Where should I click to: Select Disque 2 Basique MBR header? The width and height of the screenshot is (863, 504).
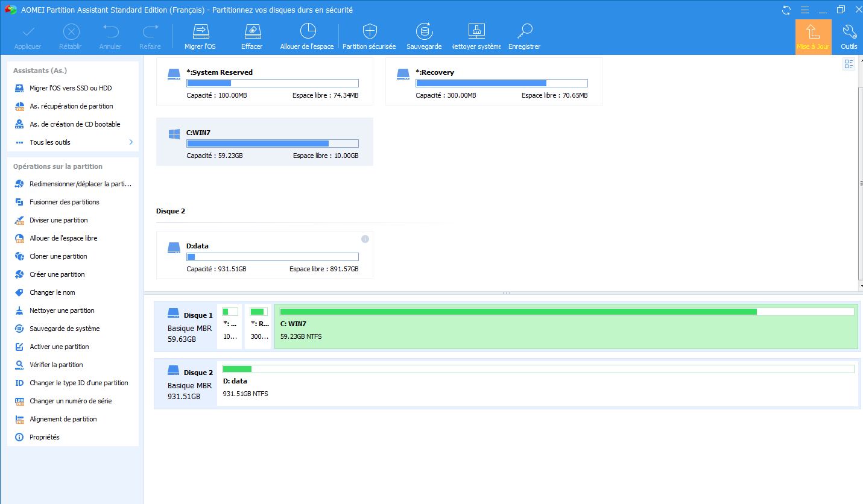click(186, 384)
